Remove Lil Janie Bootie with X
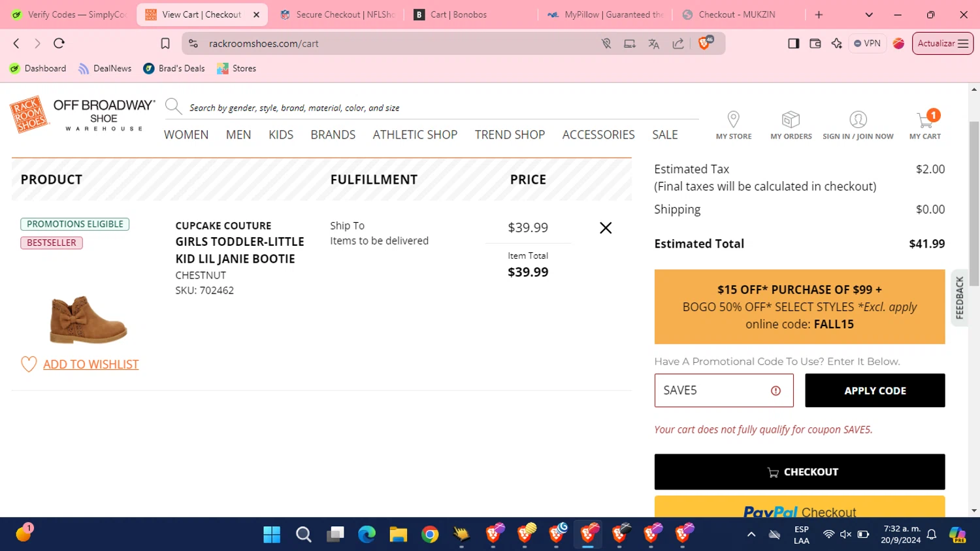 606,227
